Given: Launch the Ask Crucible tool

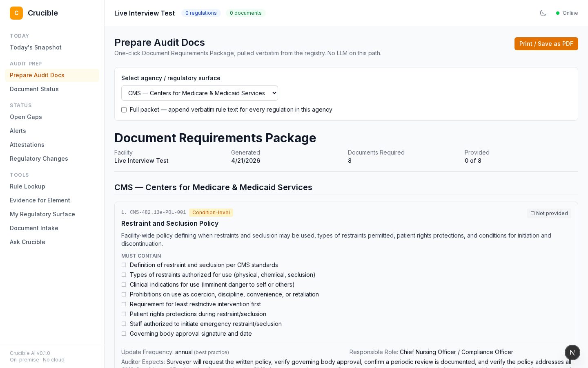Looking at the screenshot, I should (27, 242).
